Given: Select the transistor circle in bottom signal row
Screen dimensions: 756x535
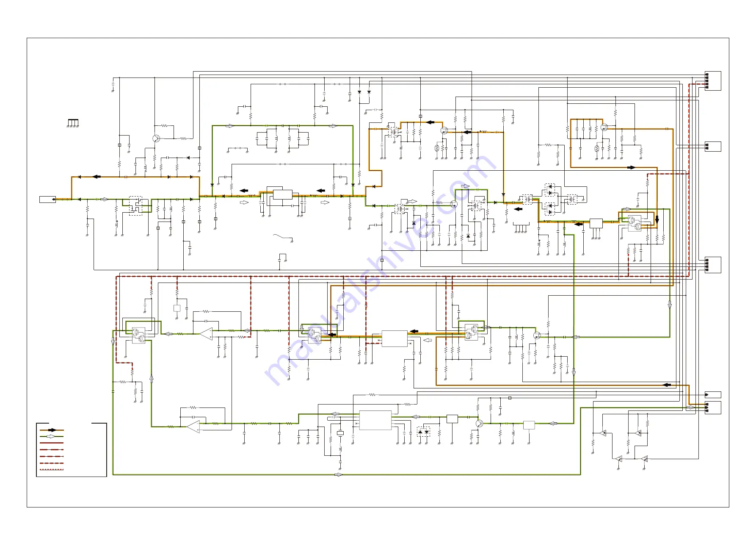Looking at the screenshot, I should (x=479, y=423).
